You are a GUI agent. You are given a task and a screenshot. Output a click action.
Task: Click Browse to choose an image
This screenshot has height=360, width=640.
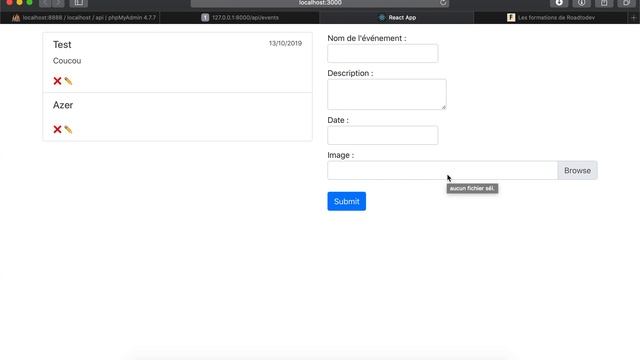577,171
